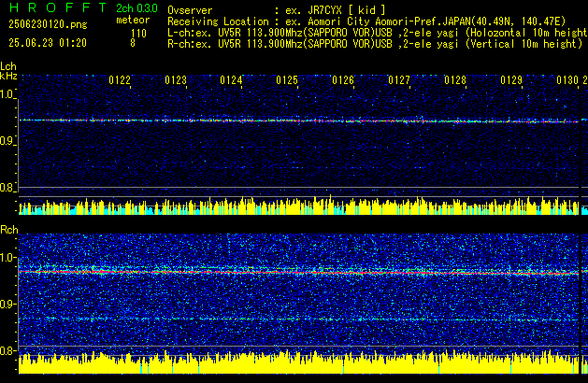Click the Receiving Location line

(x=366, y=21)
